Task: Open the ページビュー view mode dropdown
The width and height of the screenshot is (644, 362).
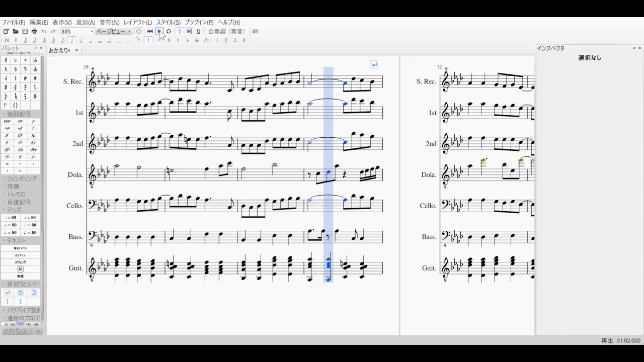Action: pos(114,31)
